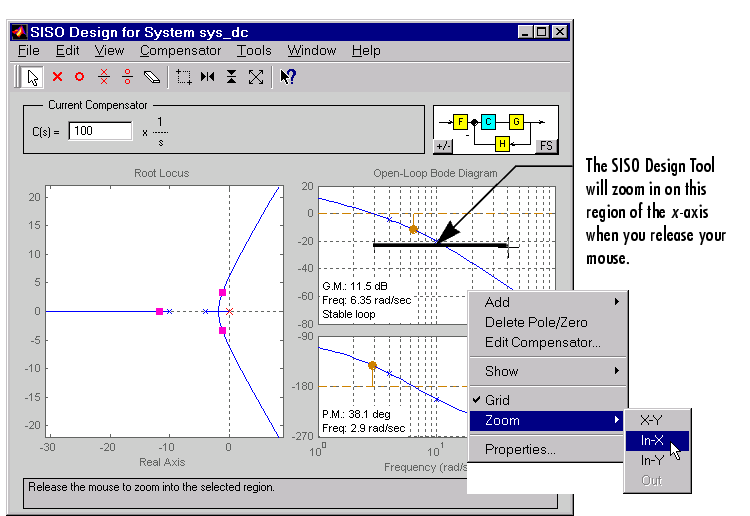Click the add real pole (red x) tool
This screenshot has width=750, height=516.
click(x=57, y=76)
